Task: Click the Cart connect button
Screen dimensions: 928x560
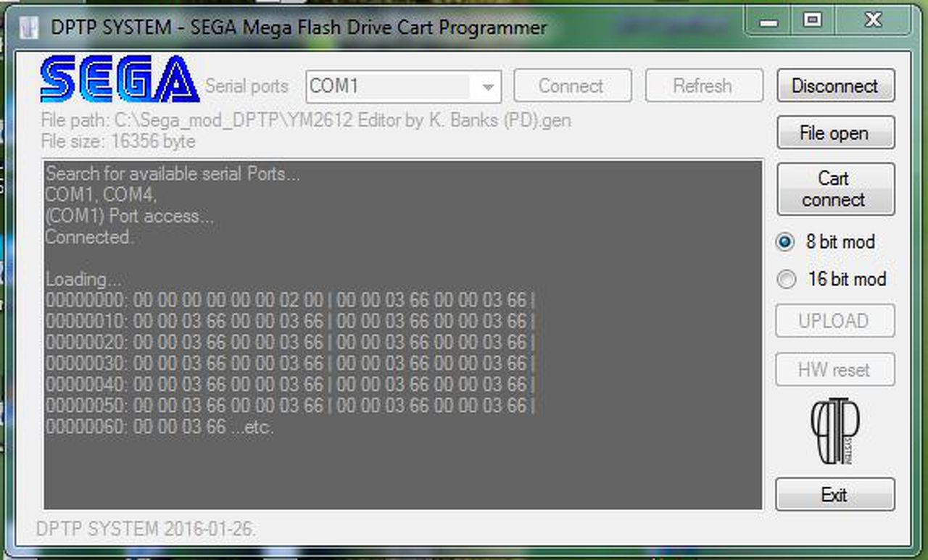Action: 835,189
